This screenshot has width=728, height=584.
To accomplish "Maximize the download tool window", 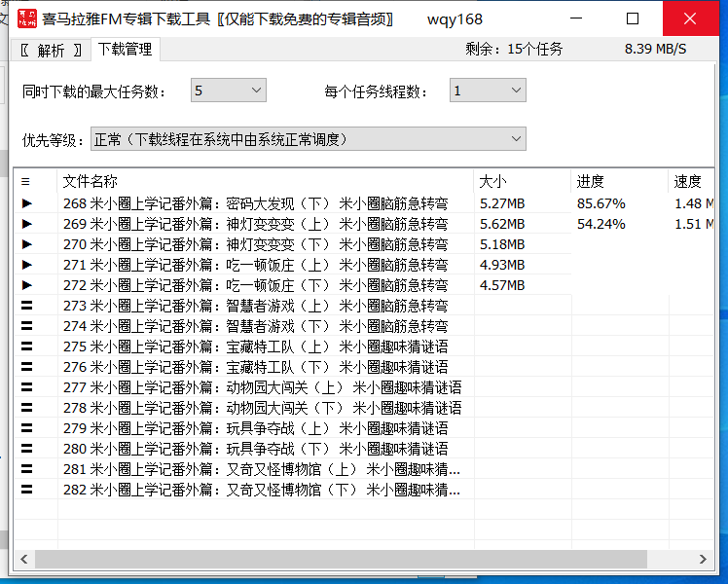I will tap(633, 18).
